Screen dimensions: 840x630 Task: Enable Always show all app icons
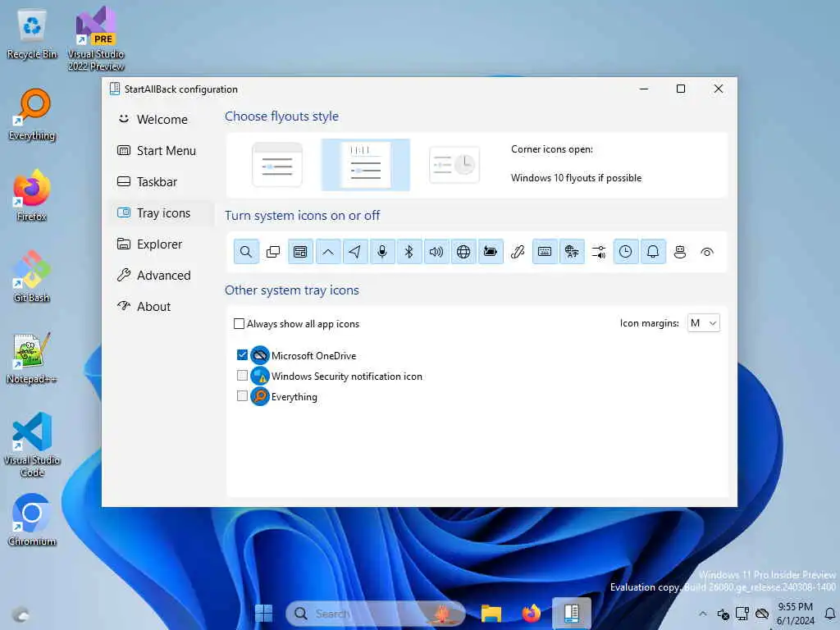(x=239, y=323)
